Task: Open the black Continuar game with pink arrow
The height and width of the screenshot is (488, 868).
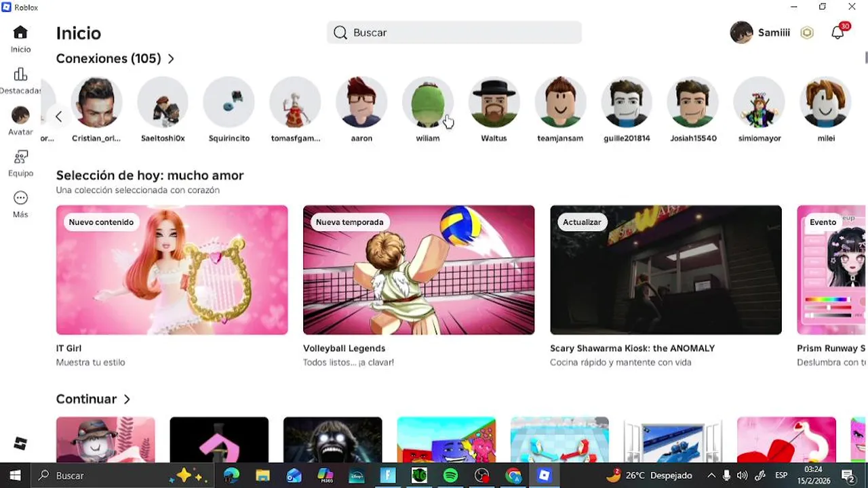Action: click(x=219, y=440)
